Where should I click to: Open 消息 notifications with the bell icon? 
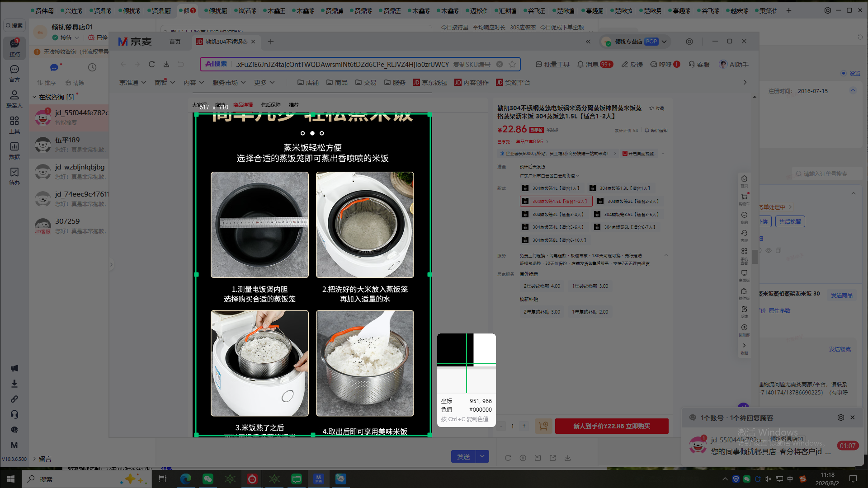tap(595, 65)
